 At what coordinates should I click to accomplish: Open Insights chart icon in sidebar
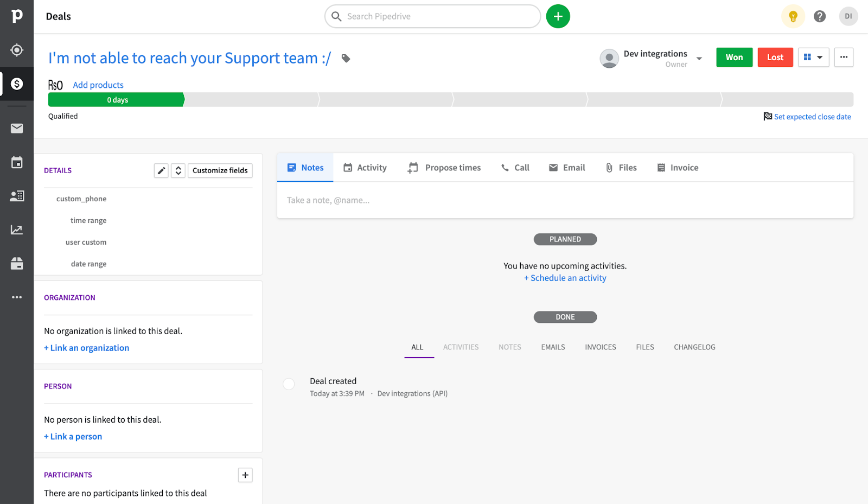coord(17,229)
